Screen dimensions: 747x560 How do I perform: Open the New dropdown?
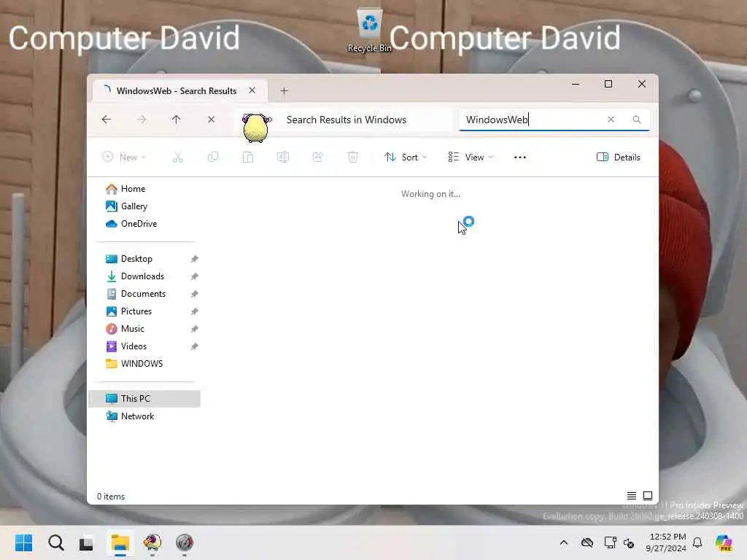click(124, 157)
